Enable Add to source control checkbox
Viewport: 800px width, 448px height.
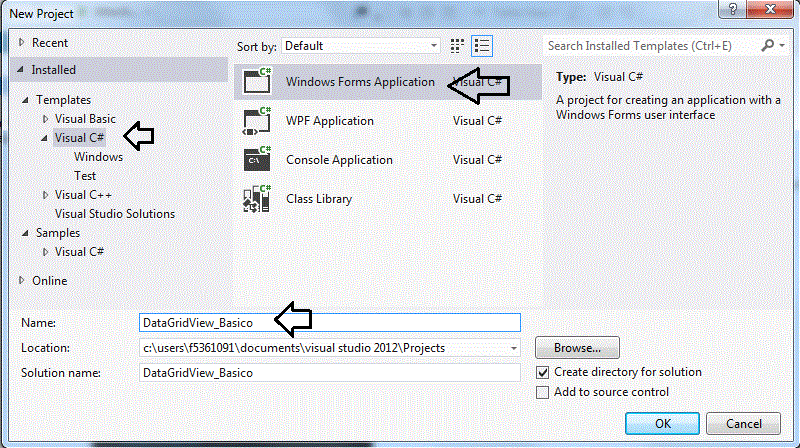543,392
